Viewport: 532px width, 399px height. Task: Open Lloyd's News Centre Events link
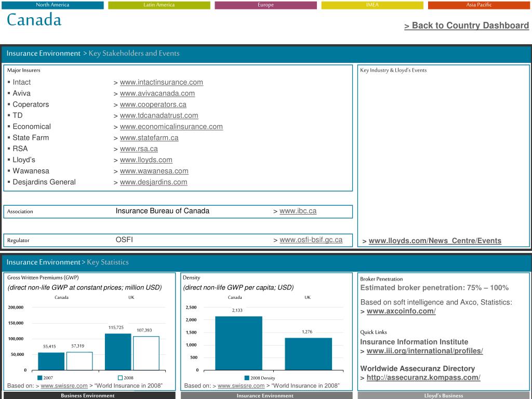pos(435,241)
